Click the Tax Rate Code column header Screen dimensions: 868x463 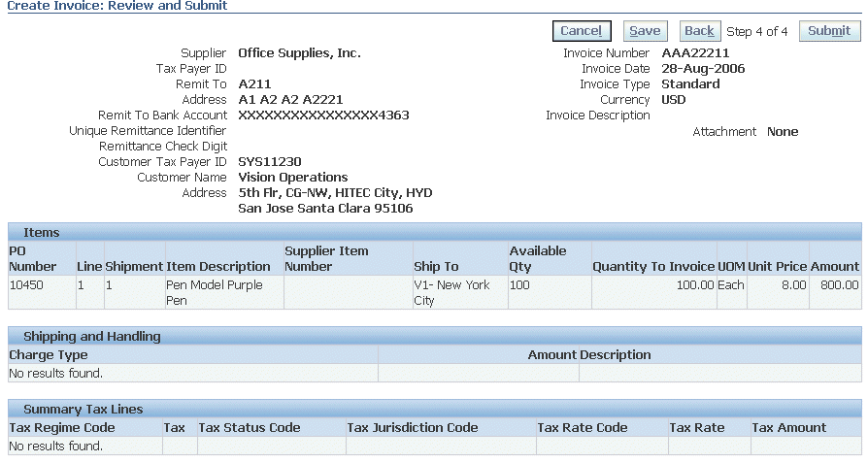tap(583, 427)
